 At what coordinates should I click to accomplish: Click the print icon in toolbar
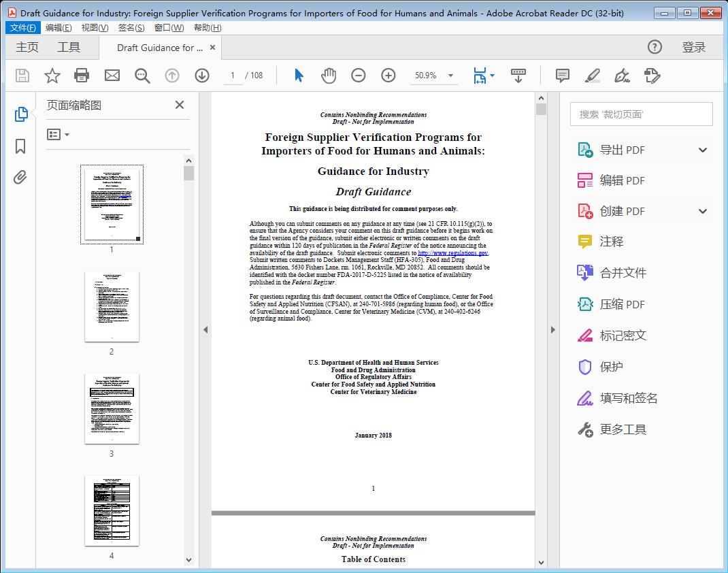tap(82, 76)
